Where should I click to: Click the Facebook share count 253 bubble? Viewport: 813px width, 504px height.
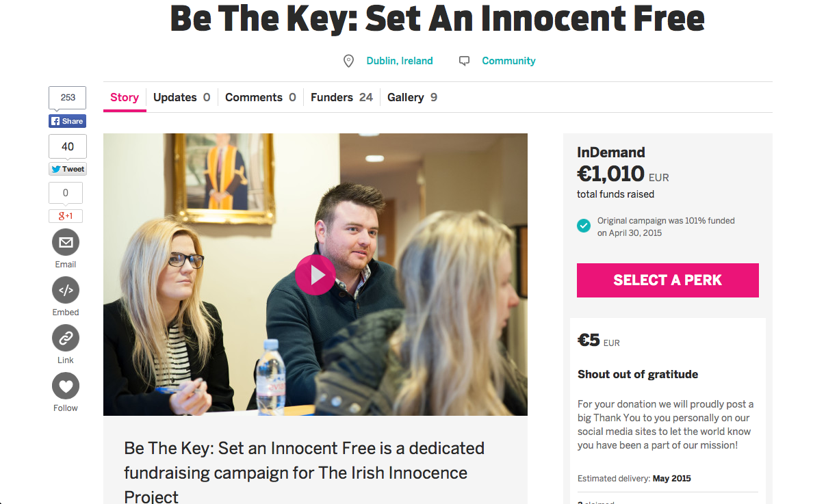pyautogui.click(x=67, y=98)
